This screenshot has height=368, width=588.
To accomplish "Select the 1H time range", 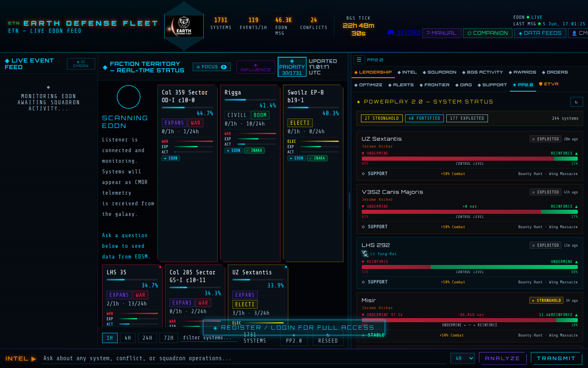I will tap(110, 338).
